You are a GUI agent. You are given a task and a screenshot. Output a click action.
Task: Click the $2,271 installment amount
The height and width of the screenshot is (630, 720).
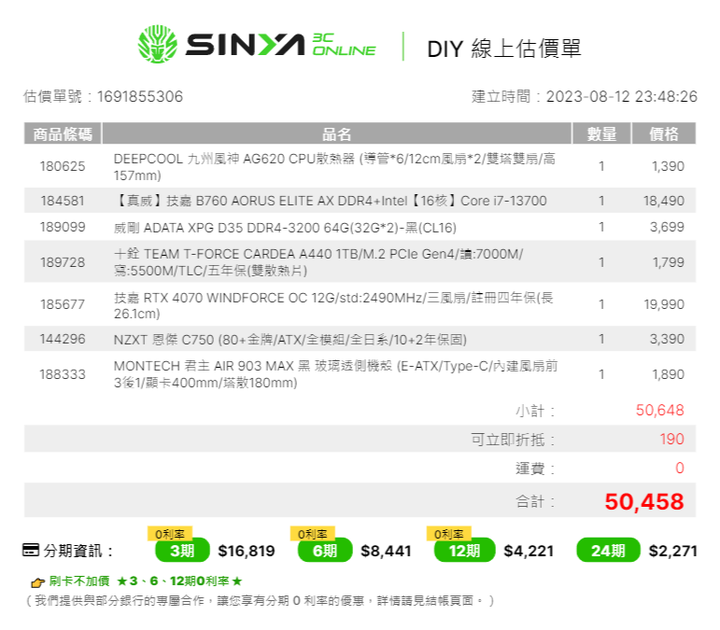pyautogui.click(x=673, y=551)
